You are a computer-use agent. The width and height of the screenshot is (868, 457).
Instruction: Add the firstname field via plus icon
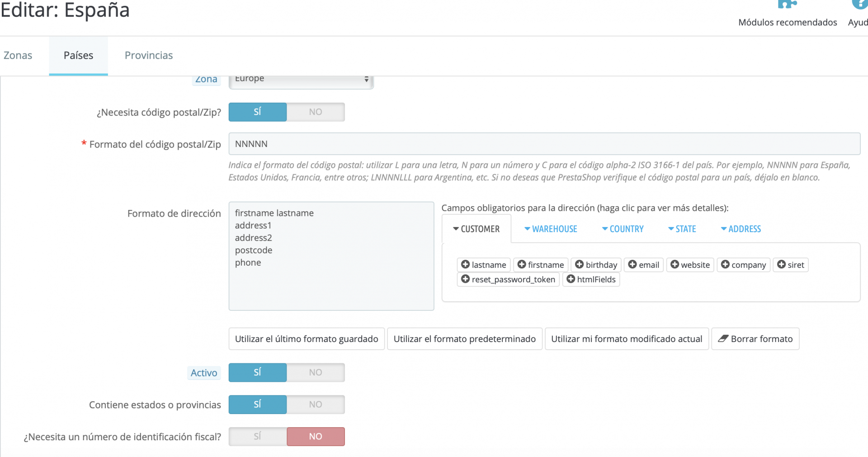[x=522, y=265]
